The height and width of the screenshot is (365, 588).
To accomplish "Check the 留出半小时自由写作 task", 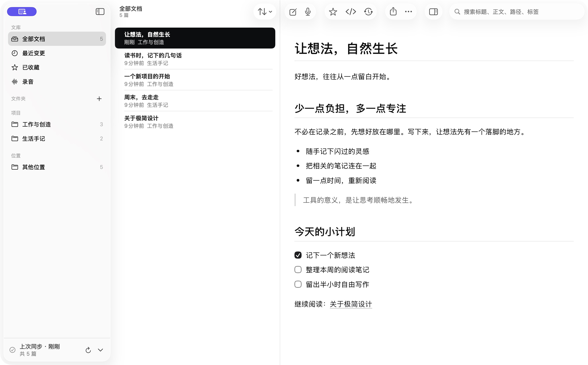I will [298, 284].
